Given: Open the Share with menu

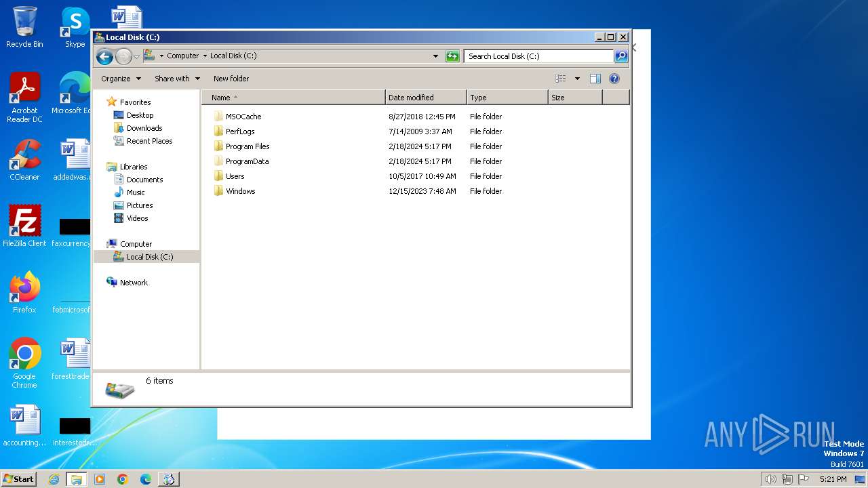Looking at the screenshot, I should [x=177, y=79].
